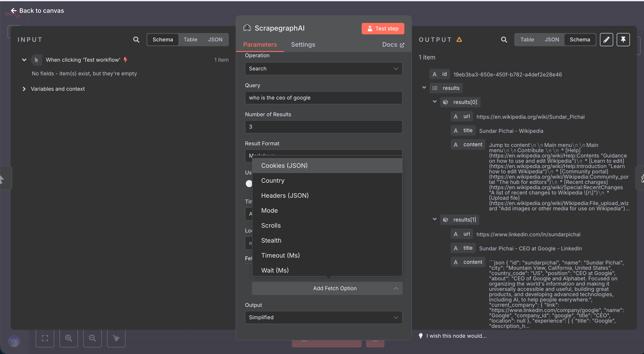Select Cookies (JSON) fetch option
This screenshot has height=354, width=644.
[x=327, y=166]
